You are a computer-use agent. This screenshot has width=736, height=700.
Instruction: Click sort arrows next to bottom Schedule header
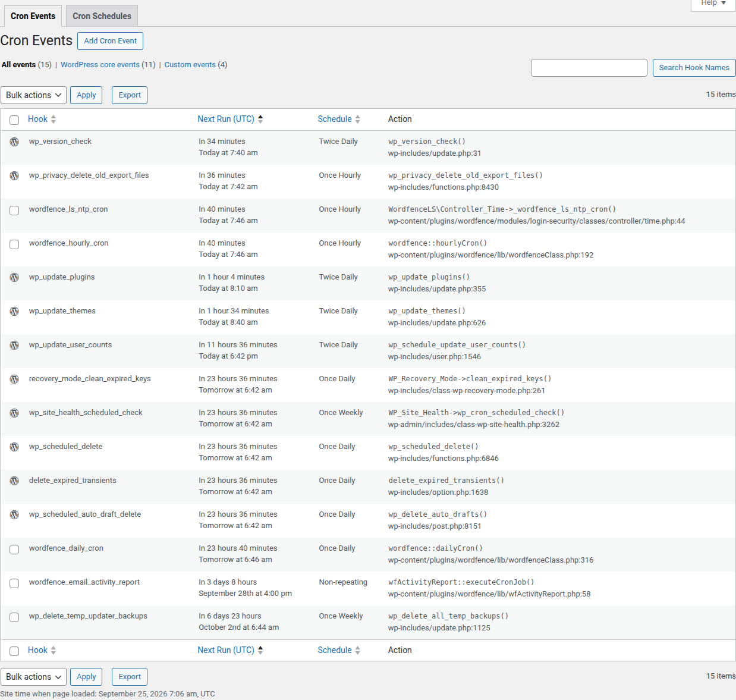[357, 650]
